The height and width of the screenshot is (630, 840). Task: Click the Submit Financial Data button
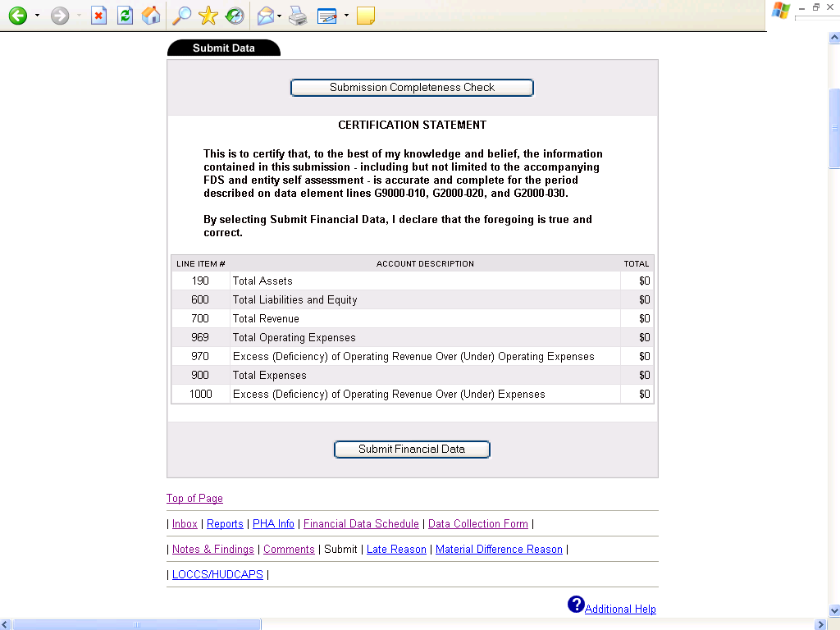point(412,449)
